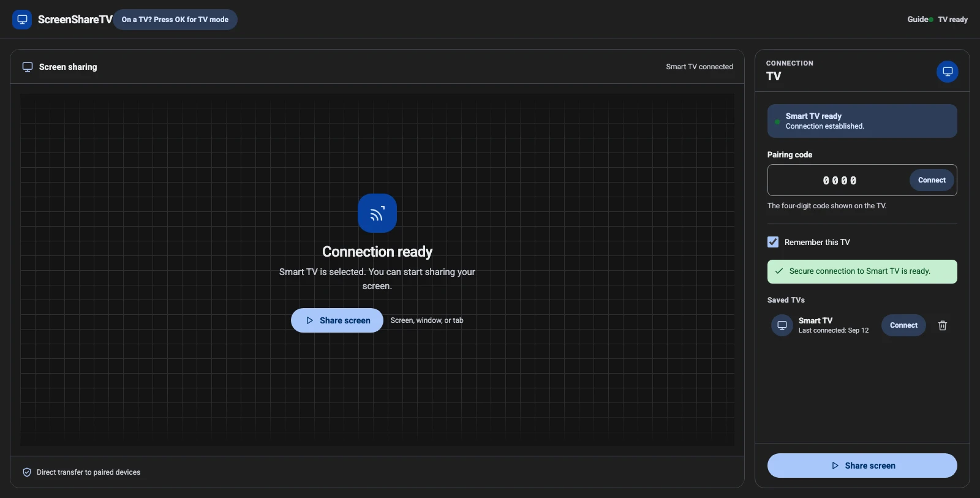Click the checkmark icon in secure connection banner

pyautogui.click(x=779, y=271)
